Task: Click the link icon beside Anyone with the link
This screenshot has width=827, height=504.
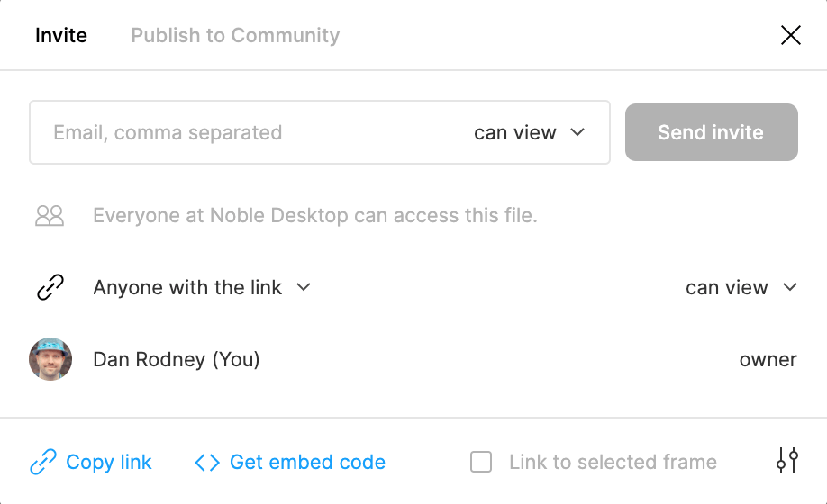Action: click(x=50, y=288)
